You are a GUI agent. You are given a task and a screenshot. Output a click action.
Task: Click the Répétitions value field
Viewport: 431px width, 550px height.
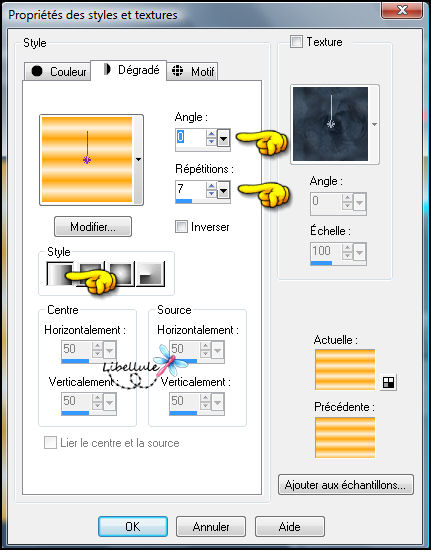(191, 189)
